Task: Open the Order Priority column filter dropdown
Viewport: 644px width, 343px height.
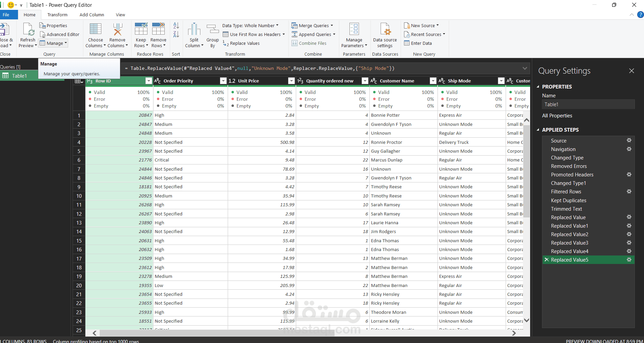Action: pos(223,81)
